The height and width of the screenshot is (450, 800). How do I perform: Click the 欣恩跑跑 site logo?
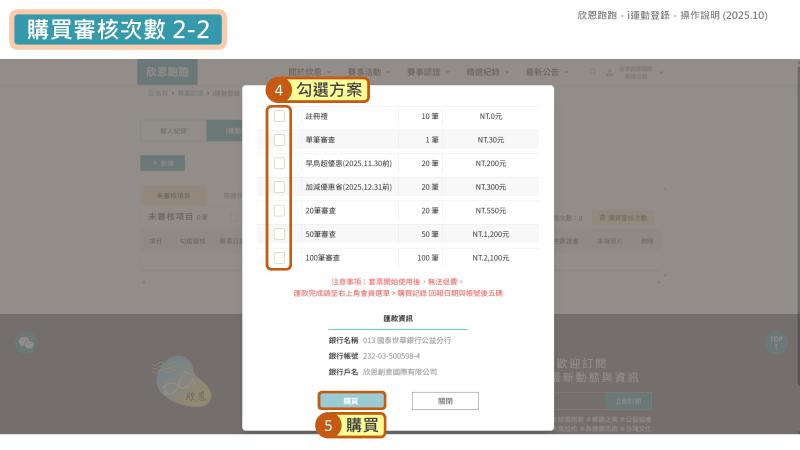(x=167, y=72)
